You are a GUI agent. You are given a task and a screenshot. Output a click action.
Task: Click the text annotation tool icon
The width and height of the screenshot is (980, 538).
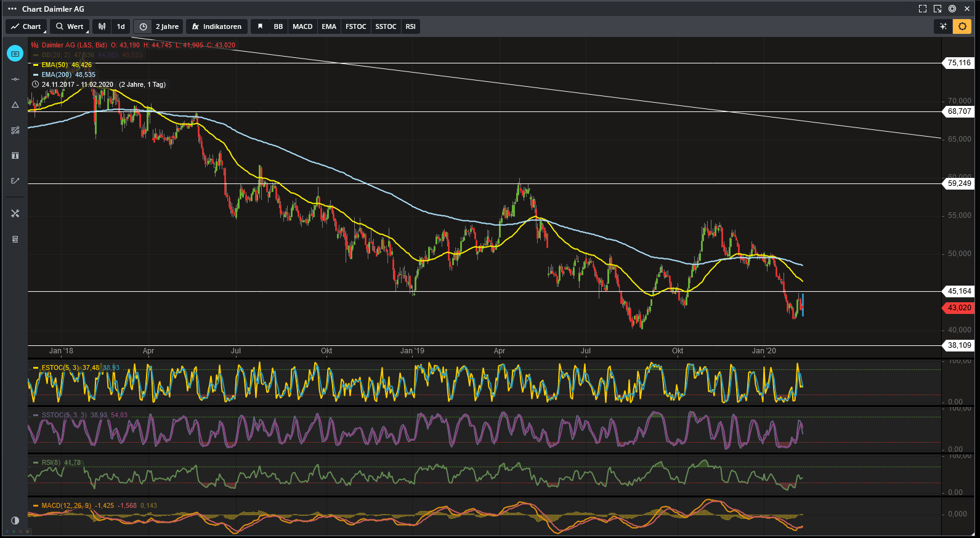[x=15, y=156]
